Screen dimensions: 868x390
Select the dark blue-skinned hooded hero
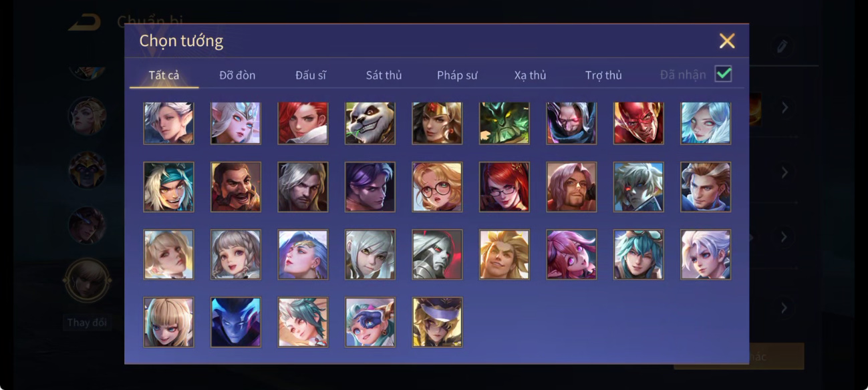pyautogui.click(x=236, y=322)
